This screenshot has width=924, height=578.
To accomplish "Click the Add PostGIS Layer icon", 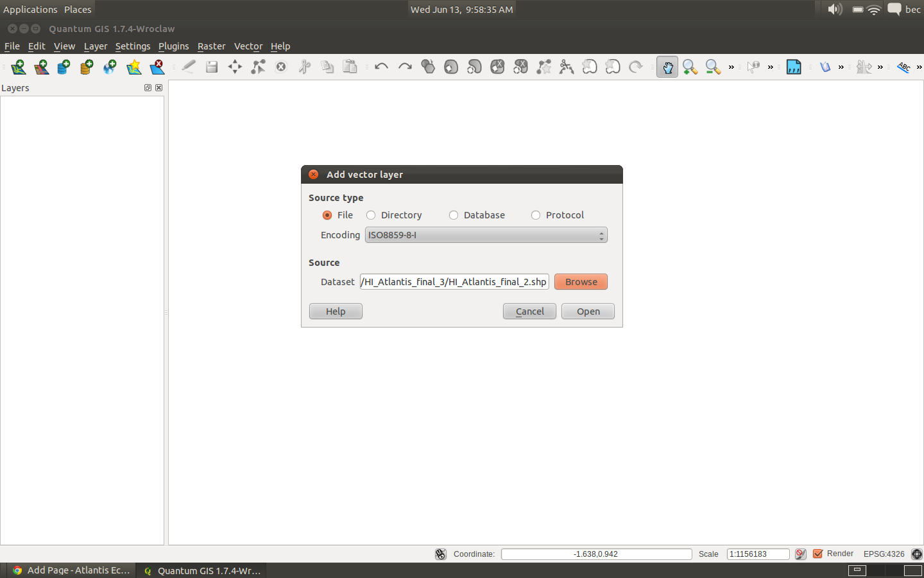I will (64, 67).
